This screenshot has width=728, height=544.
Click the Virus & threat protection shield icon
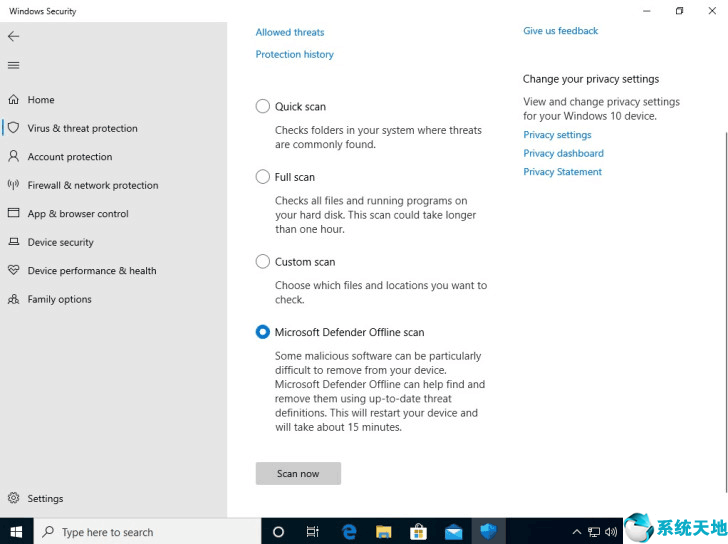tap(14, 128)
